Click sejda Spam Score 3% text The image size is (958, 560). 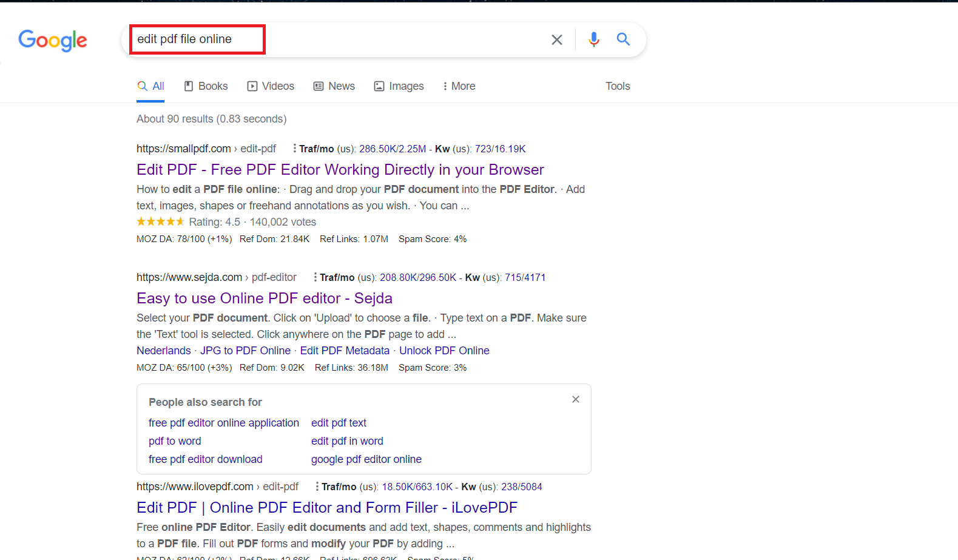[433, 368]
